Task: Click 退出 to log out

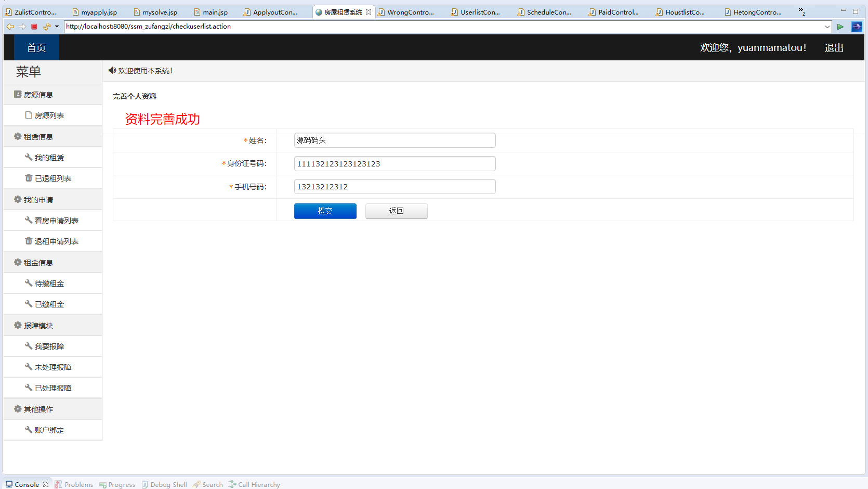Action: 834,47
